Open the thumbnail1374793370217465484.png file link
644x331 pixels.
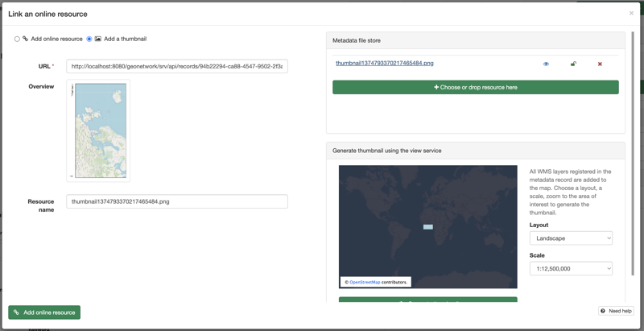[385, 64]
